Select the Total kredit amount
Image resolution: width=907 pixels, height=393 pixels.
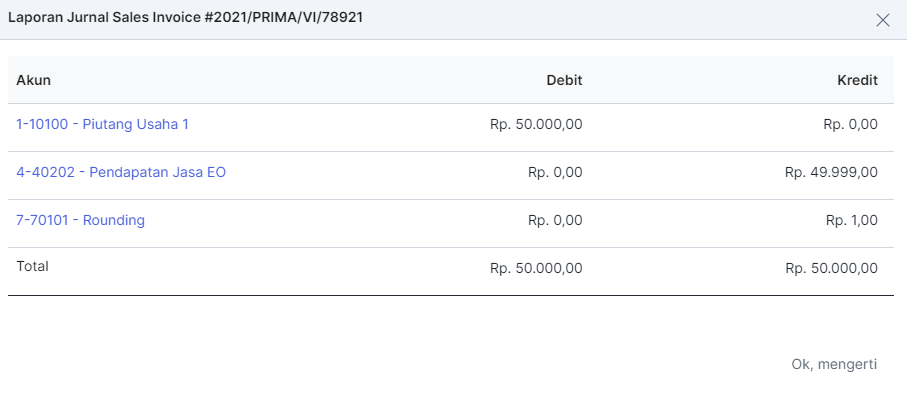831,269
